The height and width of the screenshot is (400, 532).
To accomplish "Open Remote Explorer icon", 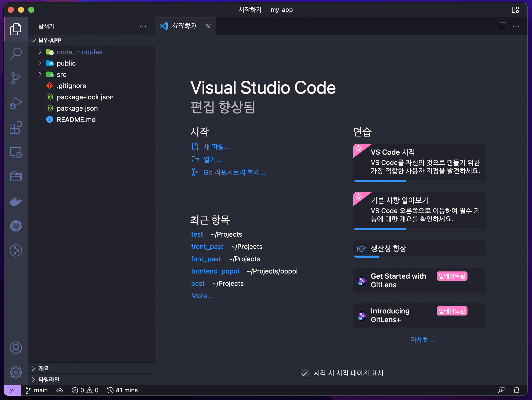I will pos(16,152).
